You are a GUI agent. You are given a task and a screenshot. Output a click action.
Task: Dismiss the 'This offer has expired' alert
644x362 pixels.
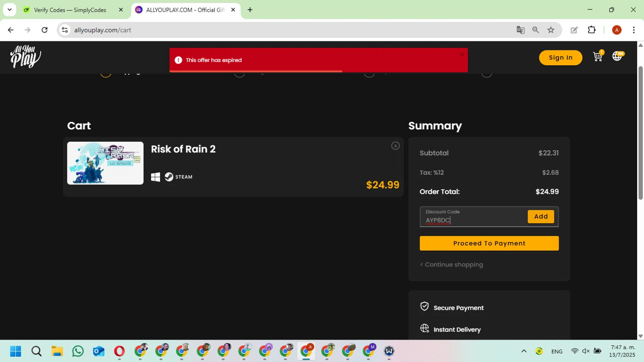[x=462, y=54]
